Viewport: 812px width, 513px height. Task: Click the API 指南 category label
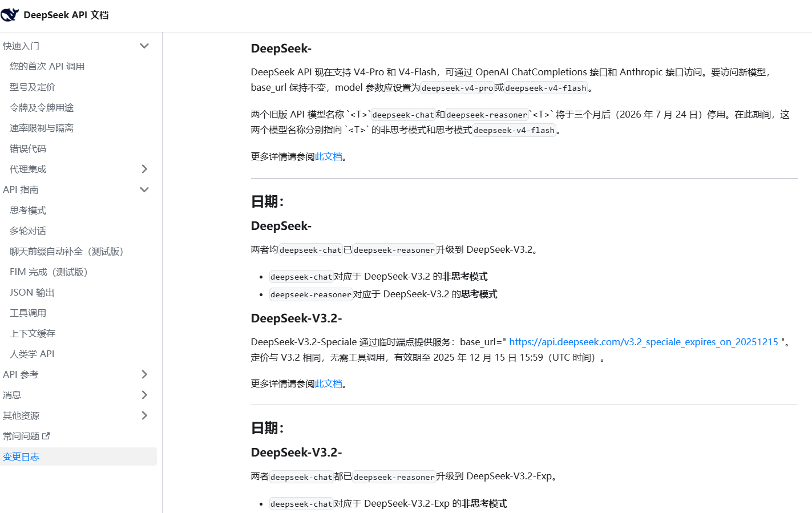pyautogui.click(x=21, y=189)
